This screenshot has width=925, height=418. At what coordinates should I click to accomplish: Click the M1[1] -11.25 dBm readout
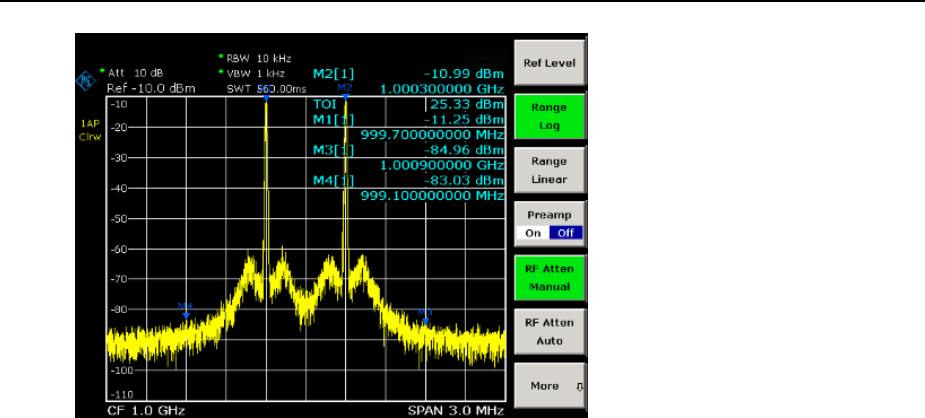coord(409,120)
